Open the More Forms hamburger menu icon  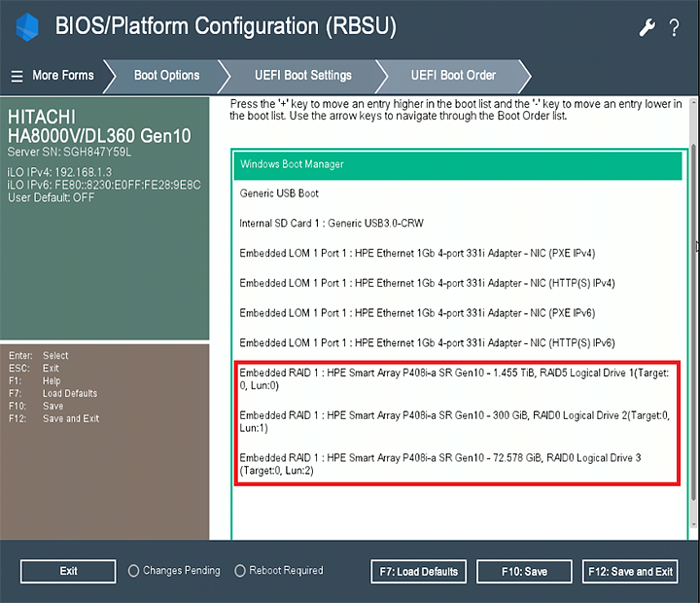pos(17,76)
